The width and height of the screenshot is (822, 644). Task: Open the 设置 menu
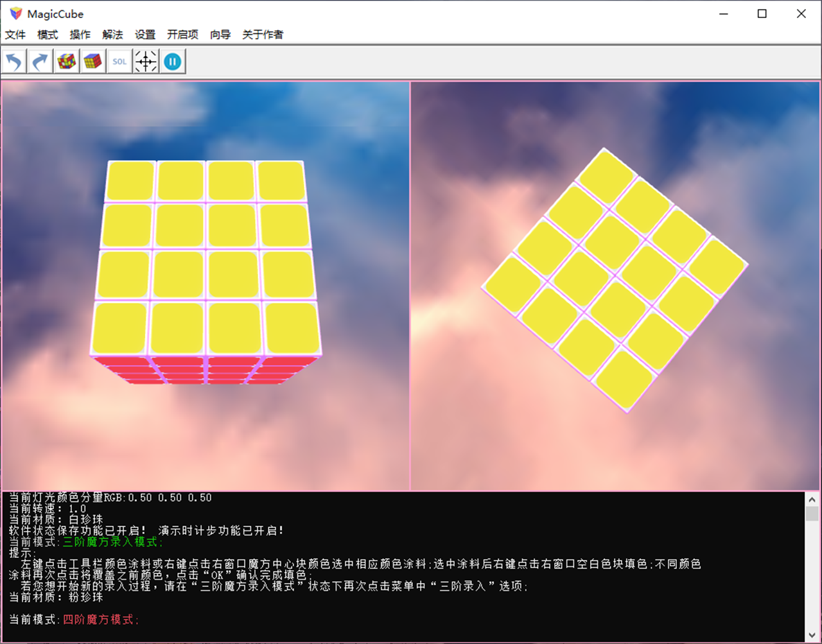point(145,35)
